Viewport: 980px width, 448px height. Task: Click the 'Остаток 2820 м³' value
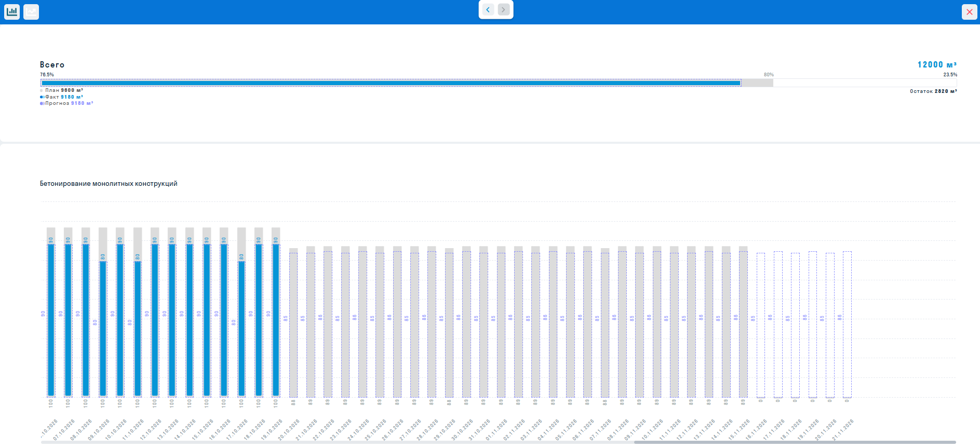click(x=933, y=91)
